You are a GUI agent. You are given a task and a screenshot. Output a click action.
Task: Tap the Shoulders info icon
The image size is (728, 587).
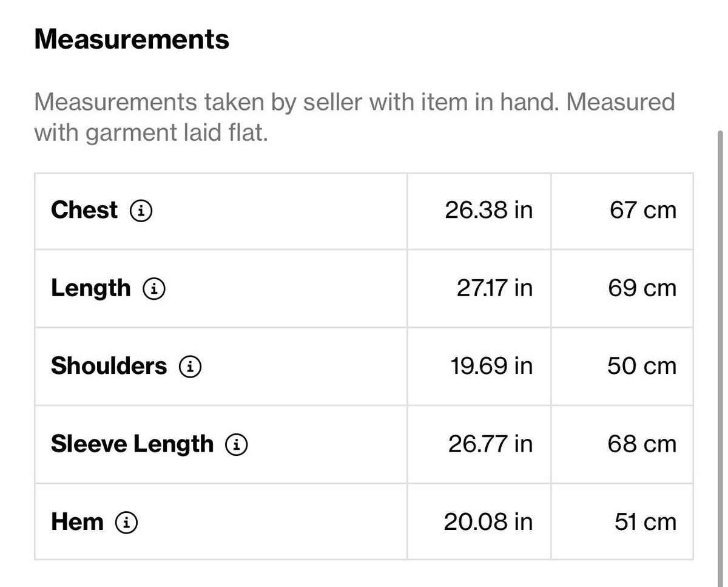(x=190, y=367)
